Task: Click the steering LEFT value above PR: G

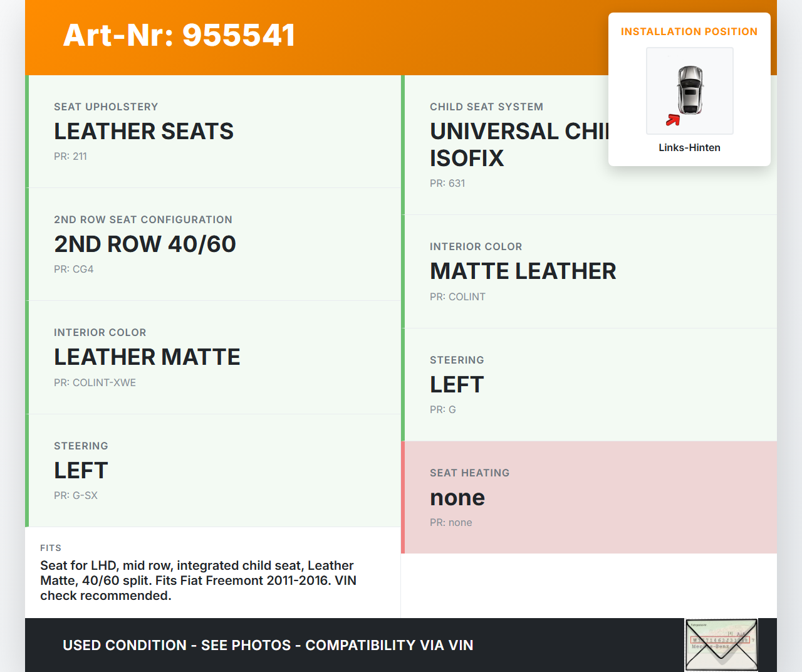Action: 457,385
